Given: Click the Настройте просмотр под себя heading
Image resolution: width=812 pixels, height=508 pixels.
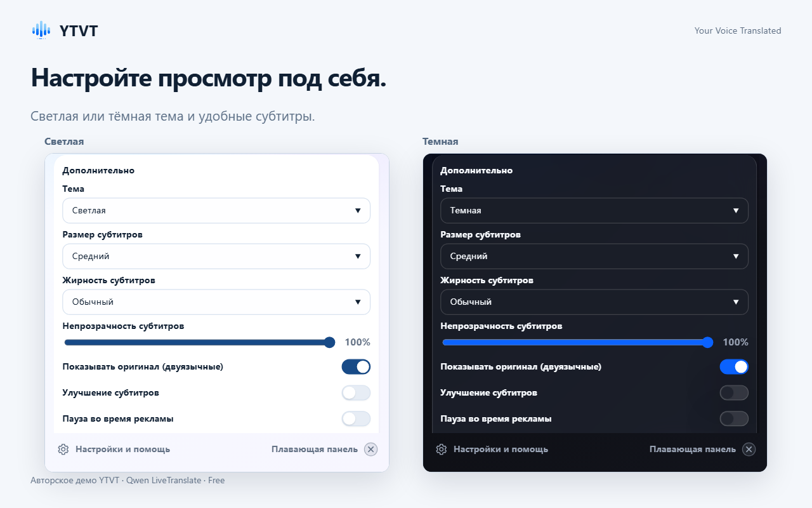Looking at the screenshot, I should click(x=208, y=78).
